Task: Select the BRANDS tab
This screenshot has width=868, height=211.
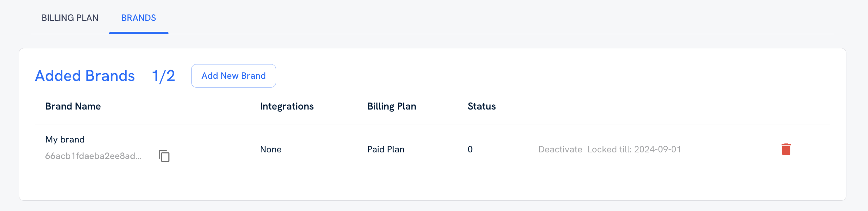Action: 138,18
